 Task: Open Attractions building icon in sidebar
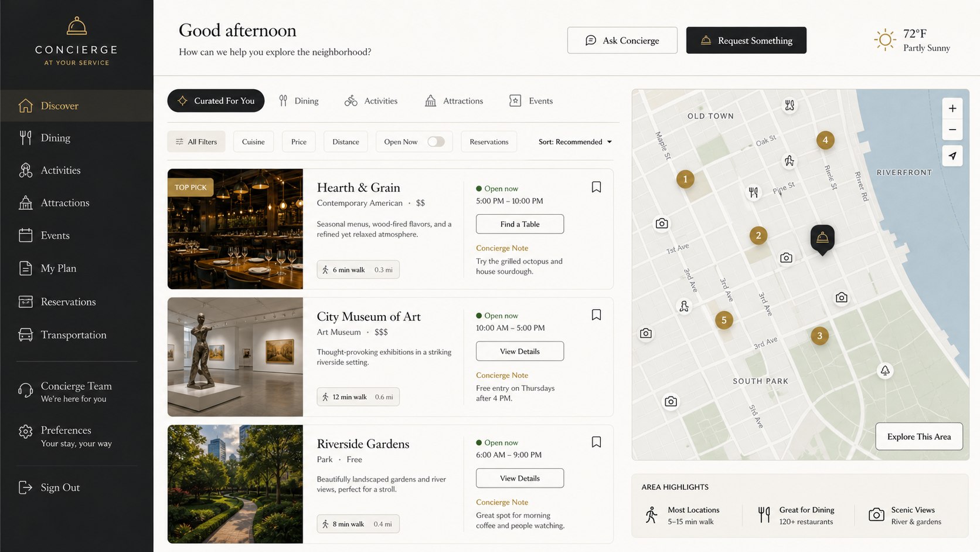pos(25,203)
